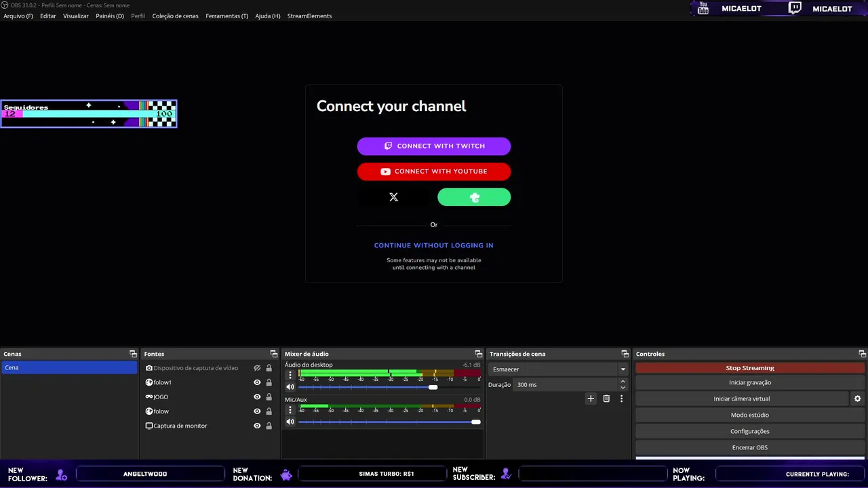Click the New Subscriber icon
This screenshot has height=488, width=868.
pyautogui.click(x=506, y=474)
